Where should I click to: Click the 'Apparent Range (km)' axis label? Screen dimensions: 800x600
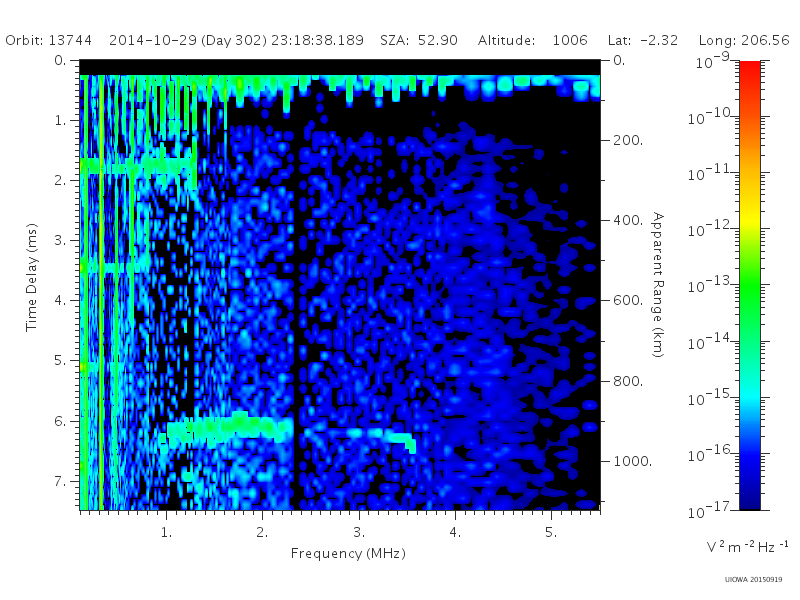(x=658, y=285)
